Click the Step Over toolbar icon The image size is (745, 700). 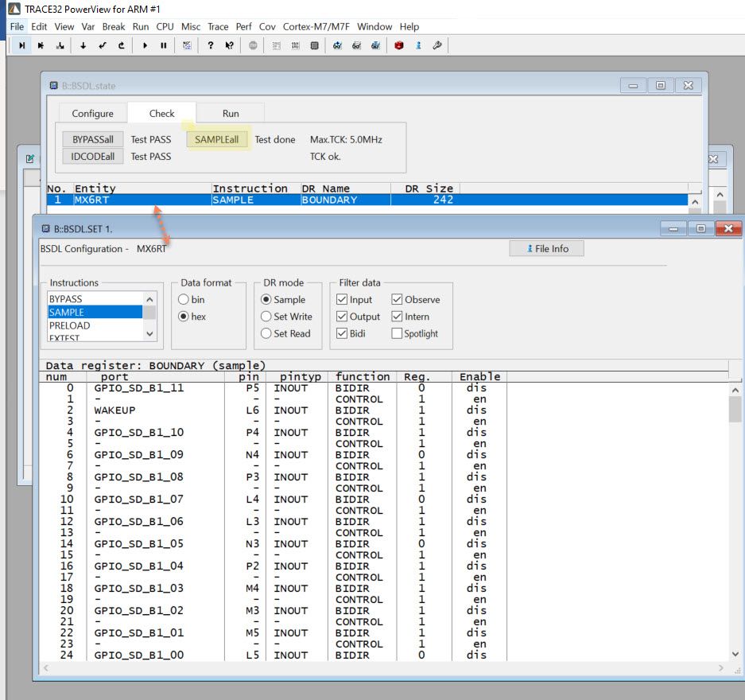click(41, 45)
